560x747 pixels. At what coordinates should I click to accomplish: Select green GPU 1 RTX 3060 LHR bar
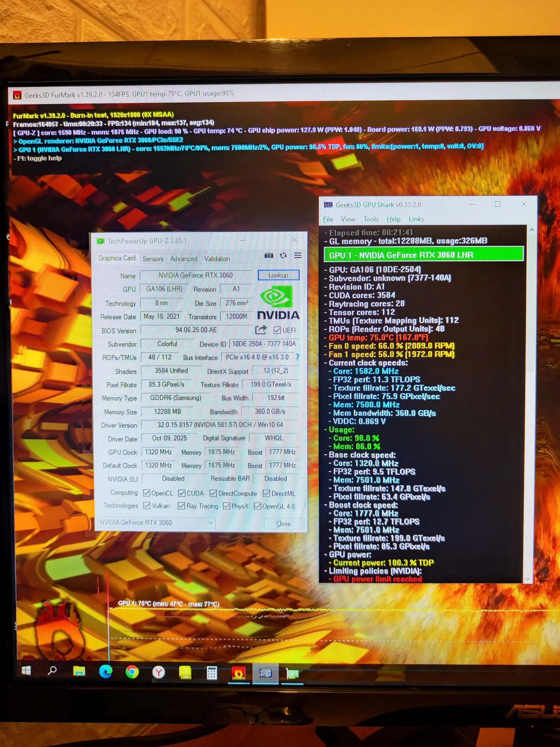423,255
